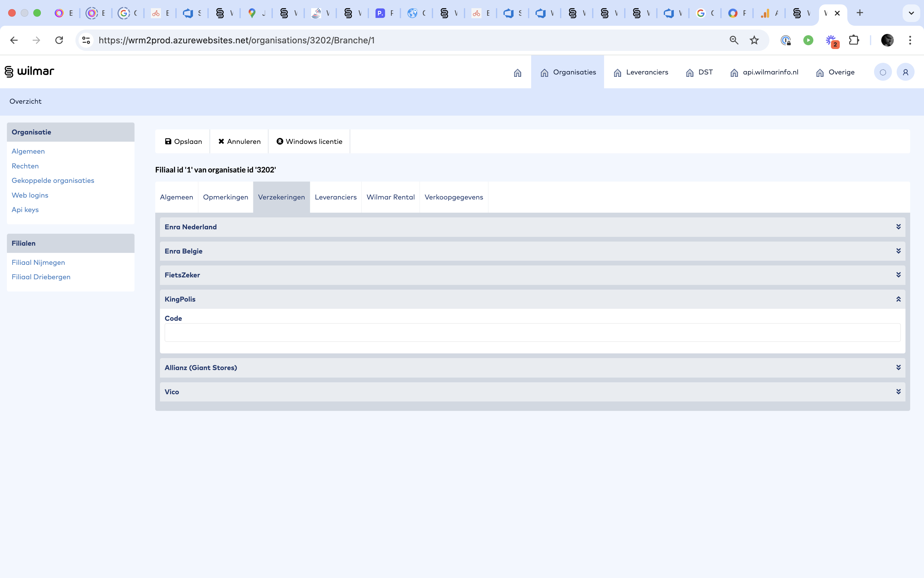
Task: Close the current browser tab
Action: tap(837, 13)
